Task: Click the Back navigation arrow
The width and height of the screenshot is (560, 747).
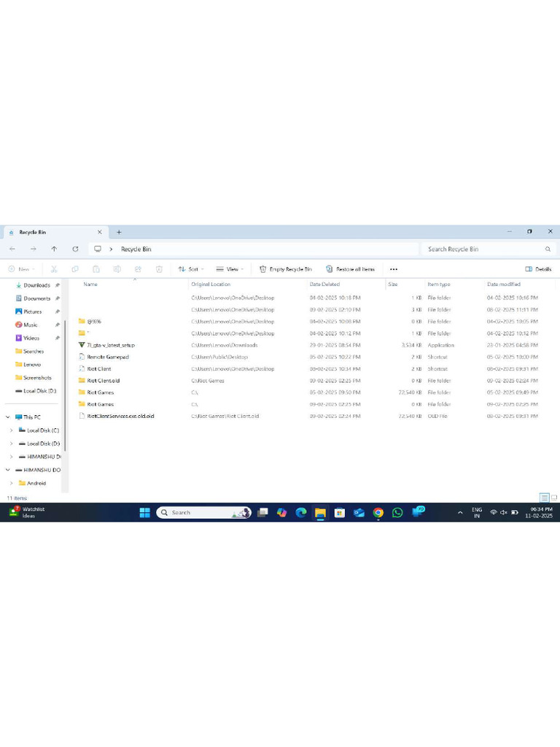Action: 12,249
